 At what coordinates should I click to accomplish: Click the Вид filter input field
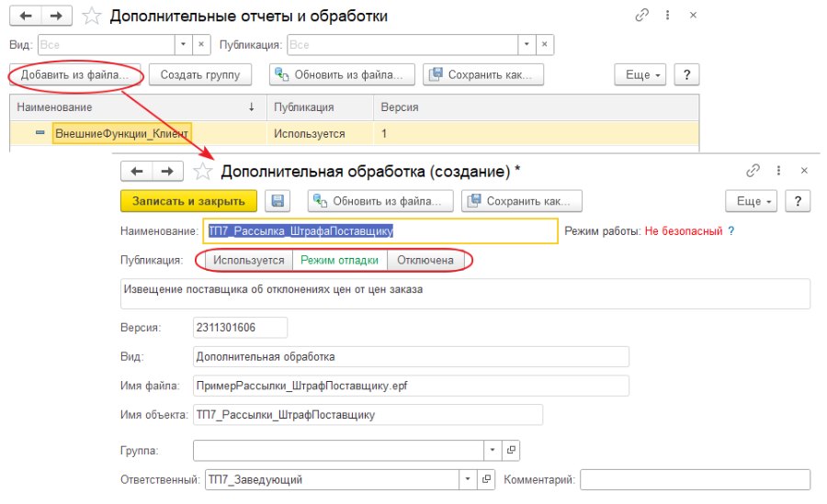coord(107,45)
